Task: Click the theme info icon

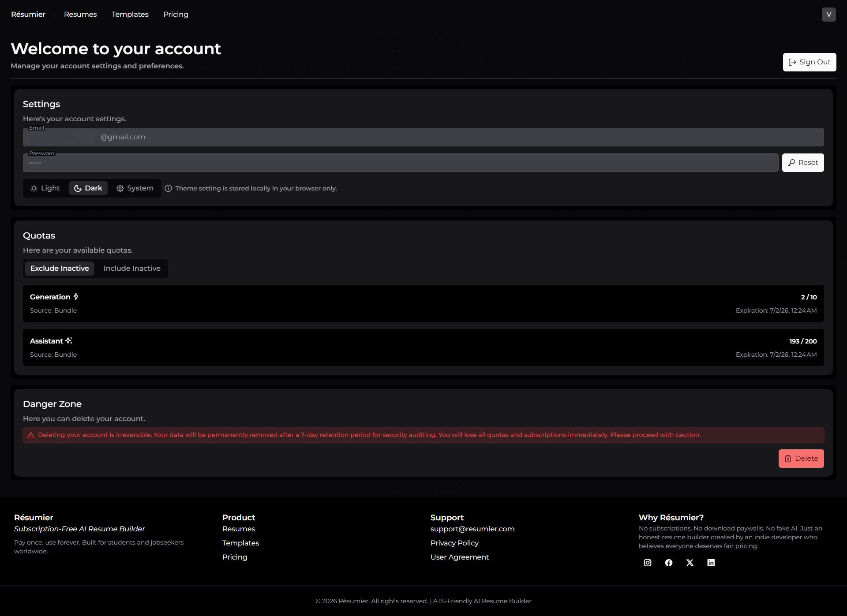Action: (168, 188)
